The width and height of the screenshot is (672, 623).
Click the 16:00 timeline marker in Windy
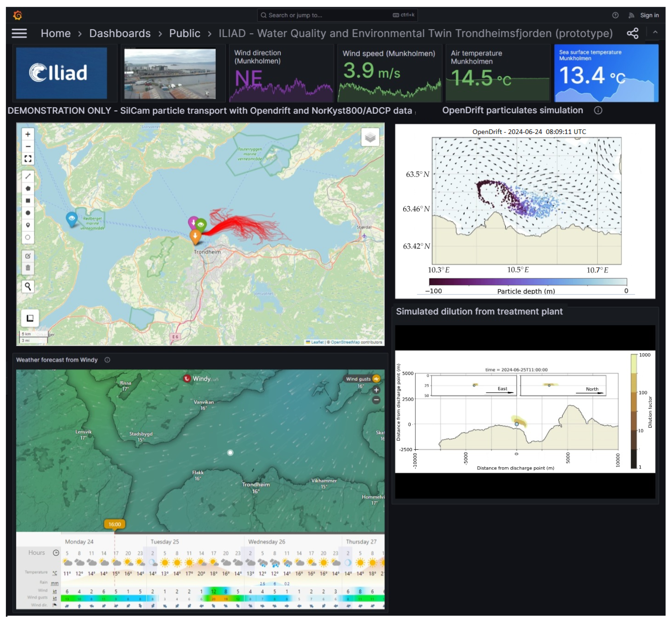(115, 524)
